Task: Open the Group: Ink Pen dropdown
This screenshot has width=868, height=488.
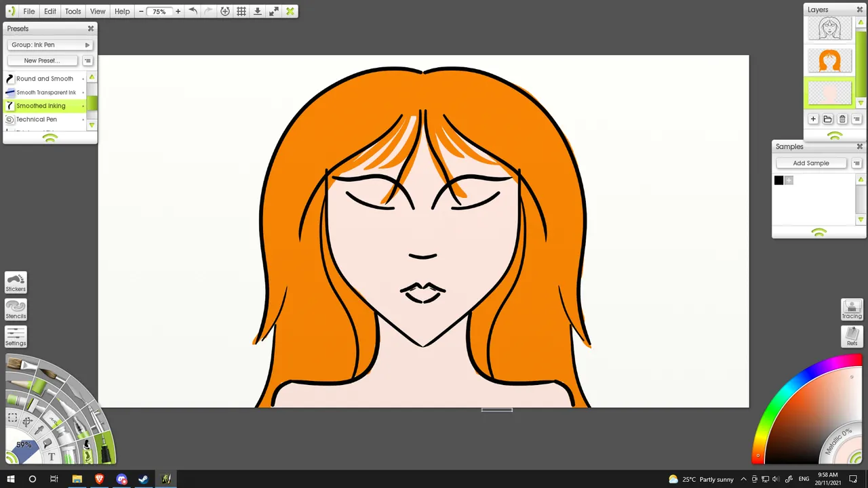Action: pos(50,45)
